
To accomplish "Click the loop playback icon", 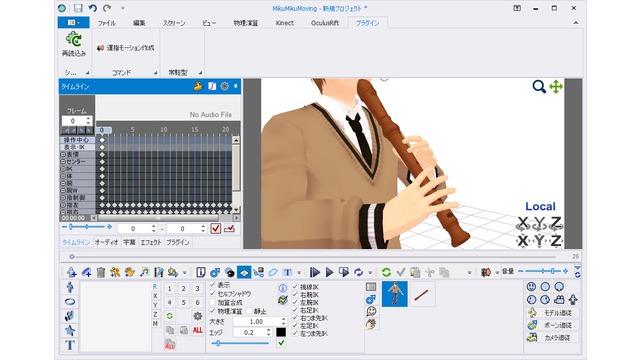I will pos(358,272).
